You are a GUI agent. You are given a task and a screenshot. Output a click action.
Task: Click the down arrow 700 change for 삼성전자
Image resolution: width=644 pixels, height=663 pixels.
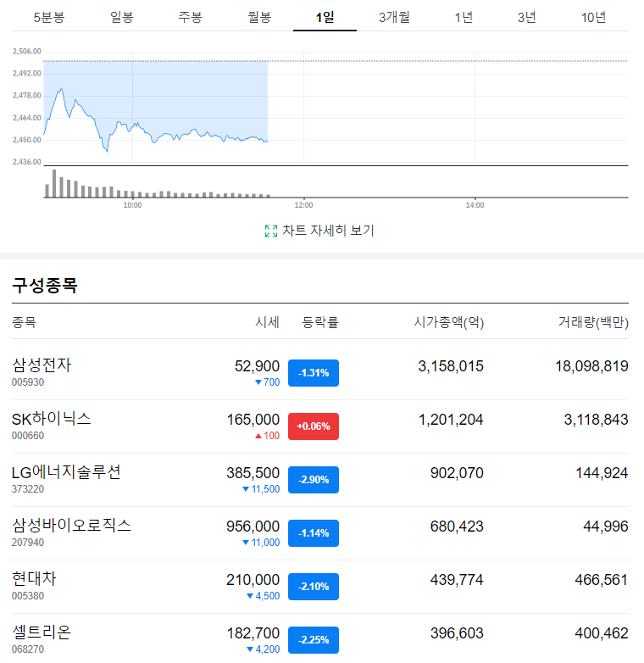point(267,382)
